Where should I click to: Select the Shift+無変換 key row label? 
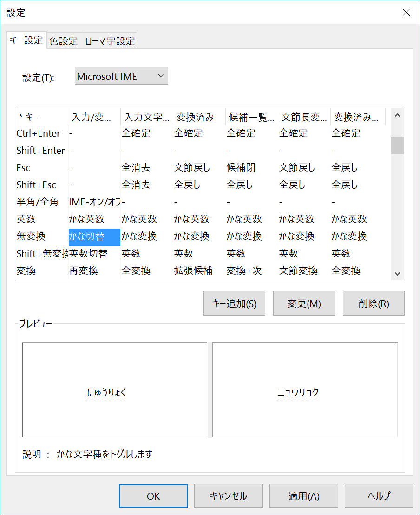pyautogui.click(x=42, y=254)
